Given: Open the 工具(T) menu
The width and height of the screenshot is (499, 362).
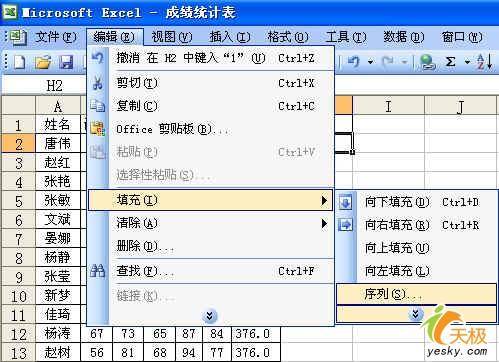Looking at the screenshot, I should [346, 37].
